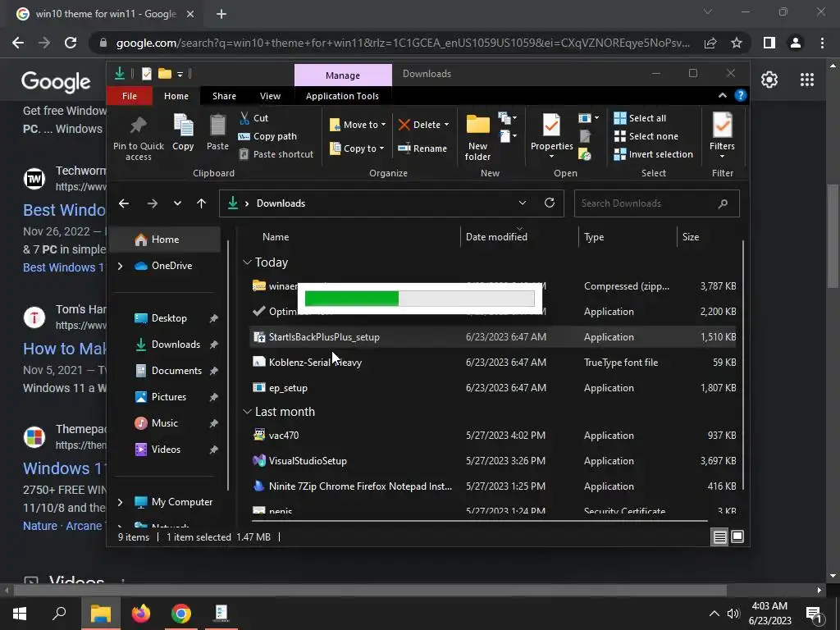Open taskbar search magnifier

coord(59,613)
